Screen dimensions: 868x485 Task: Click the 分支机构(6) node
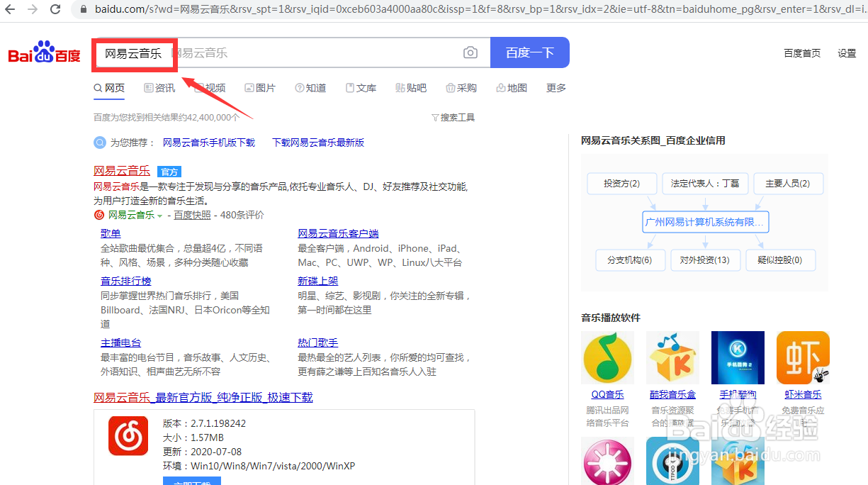[x=629, y=260]
